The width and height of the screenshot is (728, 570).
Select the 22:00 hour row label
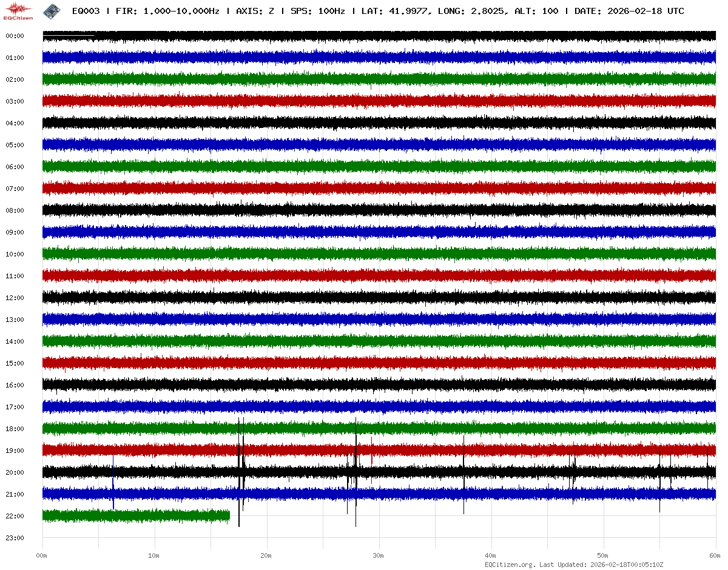[15, 516]
